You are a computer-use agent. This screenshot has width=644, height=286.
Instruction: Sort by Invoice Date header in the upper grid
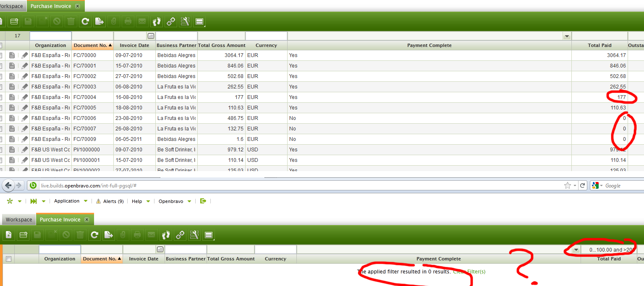tap(134, 45)
